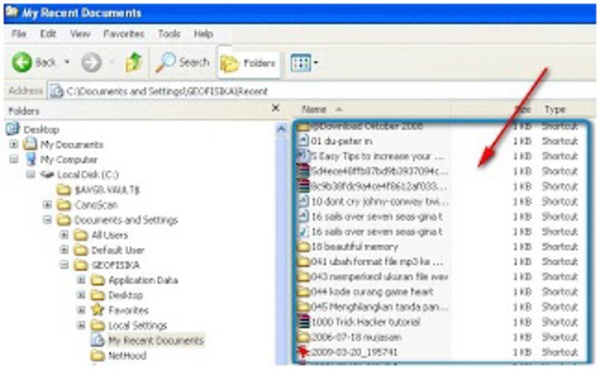This screenshot has height=369, width=600.
Task: Expand the Local Settings node
Action: point(81,325)
